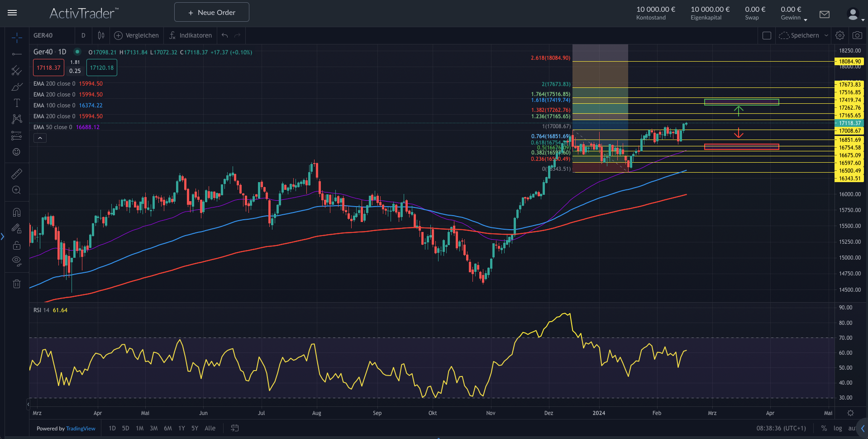
Task: Select the trend line drawing tool
Action: (x=16, y=54)
